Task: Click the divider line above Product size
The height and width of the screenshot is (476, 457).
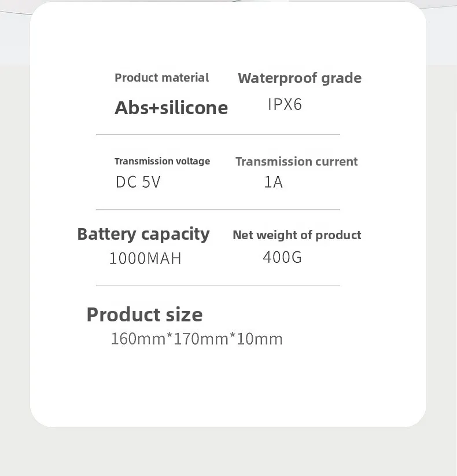Action: click(218, 285)
